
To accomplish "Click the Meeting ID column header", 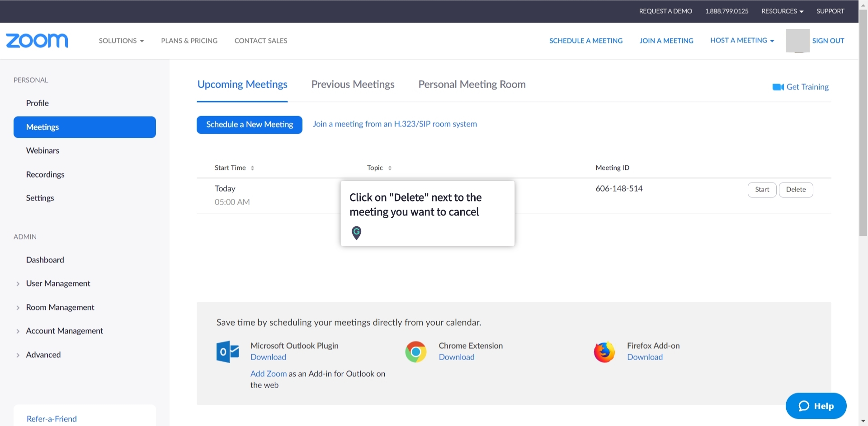I will (x=612, y=168).
